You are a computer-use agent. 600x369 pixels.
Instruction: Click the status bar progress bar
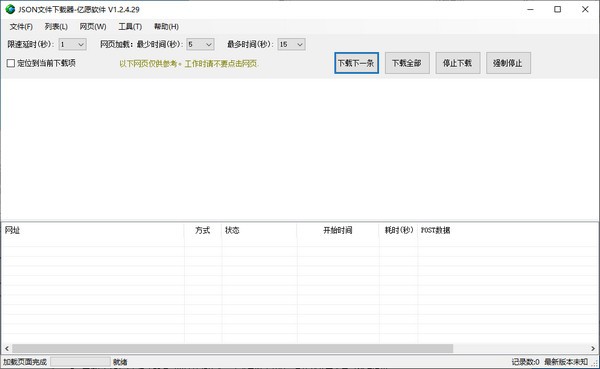[80, 362]
